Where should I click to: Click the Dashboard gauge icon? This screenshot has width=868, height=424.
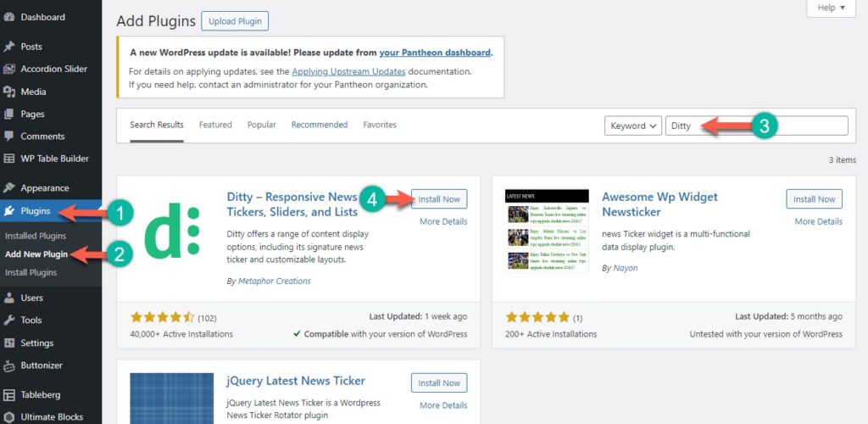8,17
